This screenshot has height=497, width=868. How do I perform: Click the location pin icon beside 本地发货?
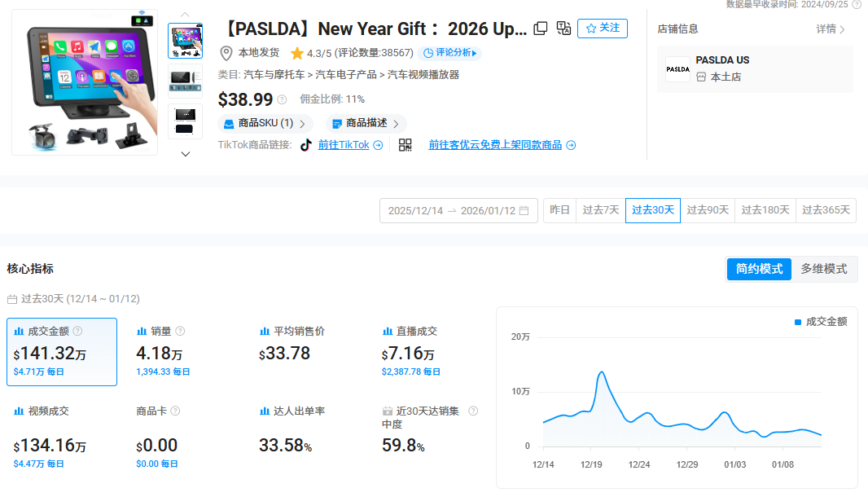225,53
